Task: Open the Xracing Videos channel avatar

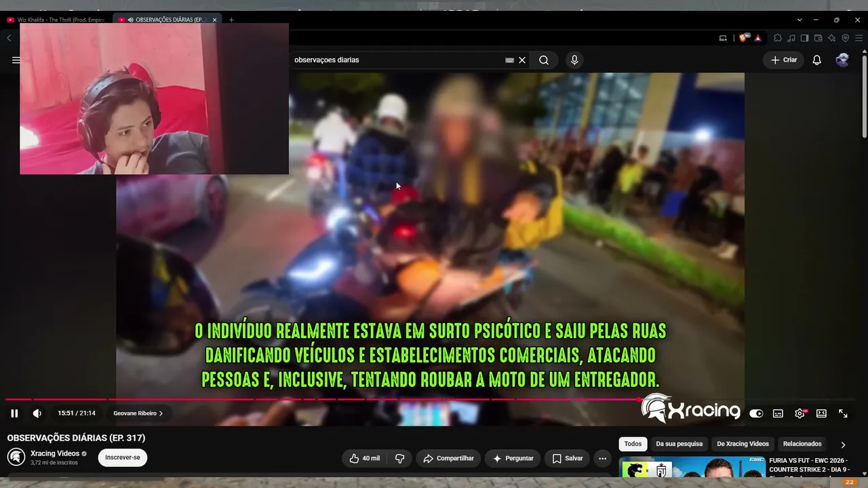Action: (16, 457)
